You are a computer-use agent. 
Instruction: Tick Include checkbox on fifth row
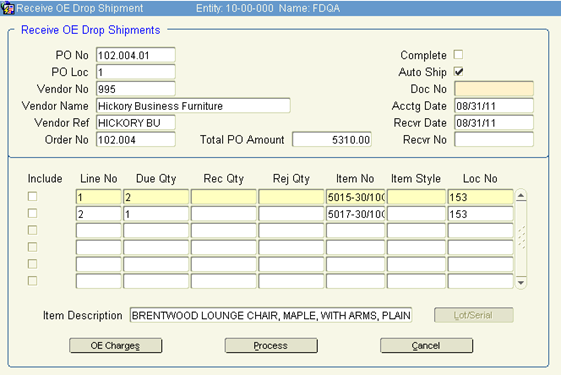point(33,264)
